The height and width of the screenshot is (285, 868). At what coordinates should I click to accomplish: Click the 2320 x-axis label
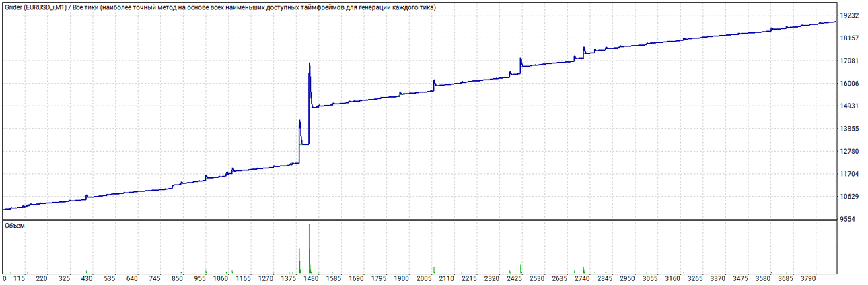point(492,278)
